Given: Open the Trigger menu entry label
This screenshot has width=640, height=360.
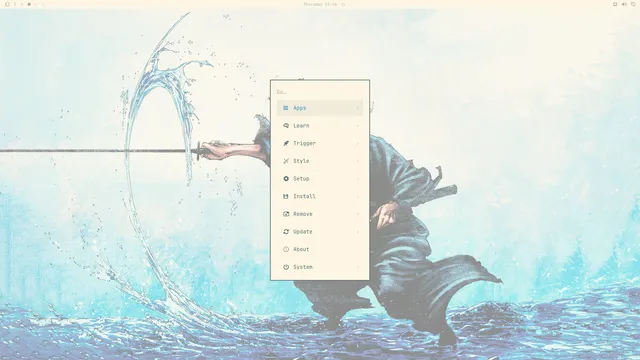Looking at the screenshot, I should tap(304, 143).
